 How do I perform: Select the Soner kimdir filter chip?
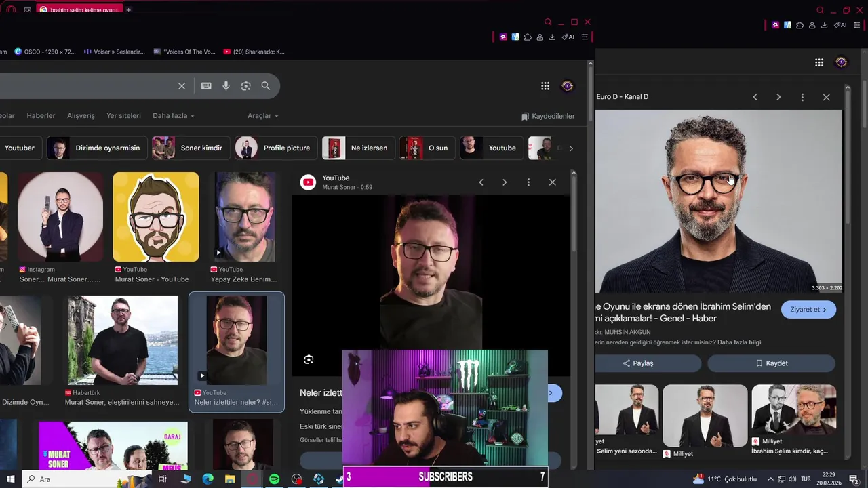(x=190, y=148)
